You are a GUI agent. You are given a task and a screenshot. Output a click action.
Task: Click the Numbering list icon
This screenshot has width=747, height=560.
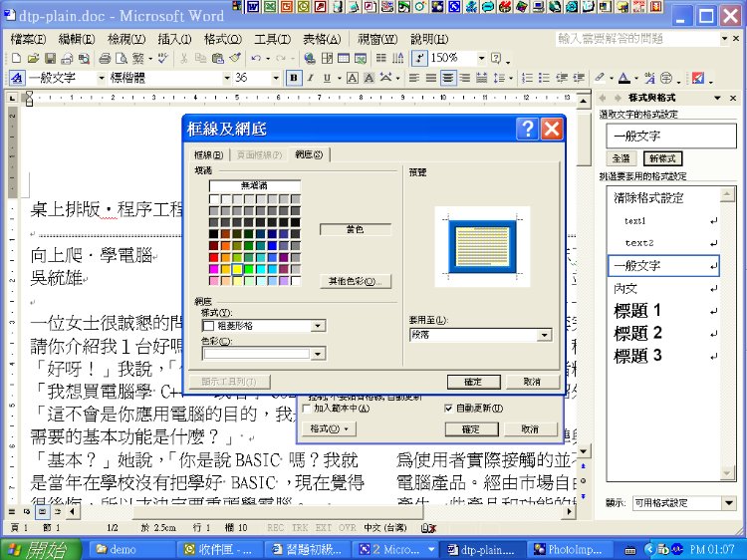(x=527, y=78)
